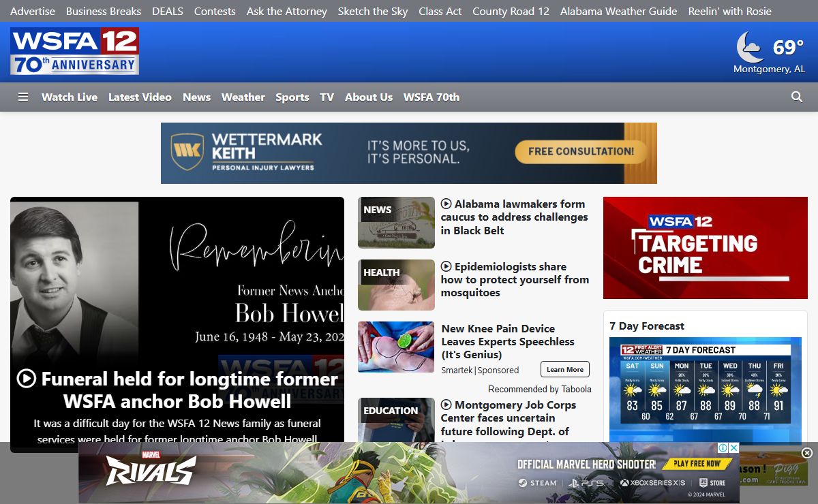The height and width of the screenshot is (504, 818).
Task: Go to Latest Video section
Action: [140, 97]
